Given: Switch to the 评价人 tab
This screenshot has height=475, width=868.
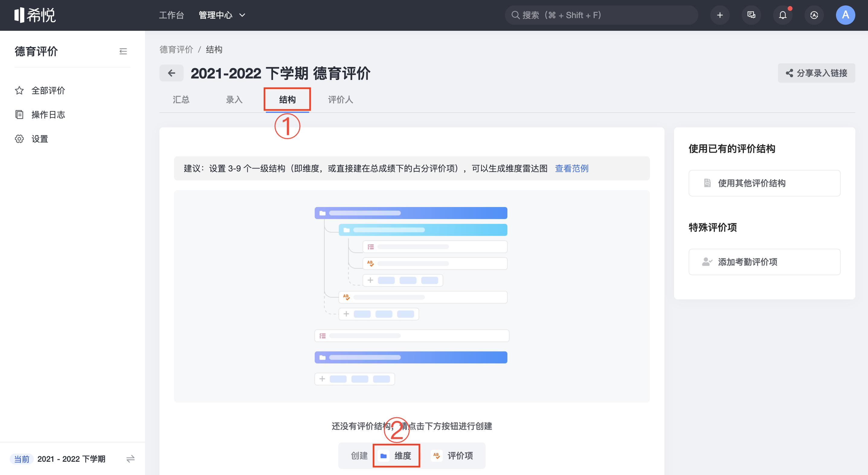Looking at the screenshot, I should pos(340,100).
